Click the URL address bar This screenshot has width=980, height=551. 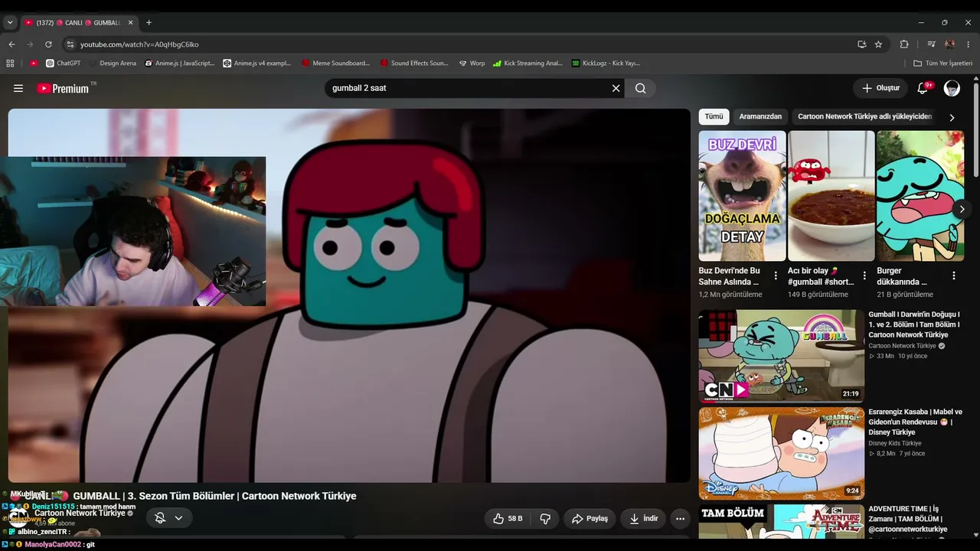click(459, 44)
